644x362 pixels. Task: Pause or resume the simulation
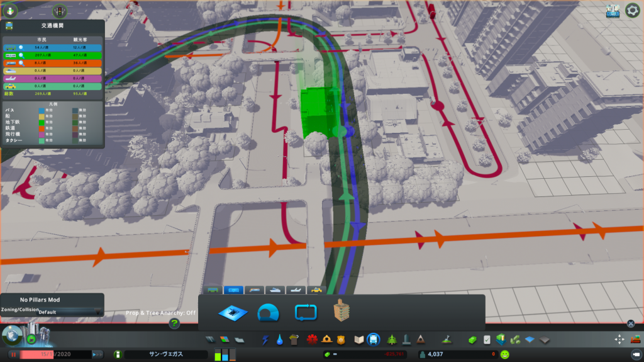pos(14,354)
